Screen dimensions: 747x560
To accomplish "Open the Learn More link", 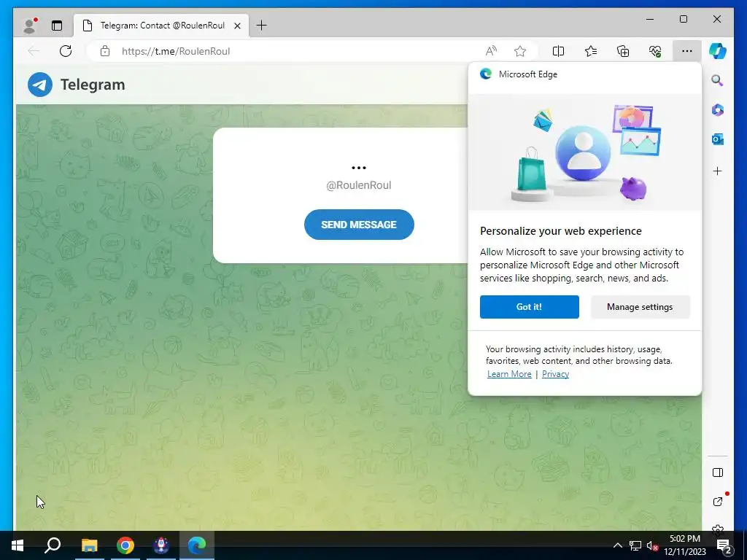I will point(509,374).
